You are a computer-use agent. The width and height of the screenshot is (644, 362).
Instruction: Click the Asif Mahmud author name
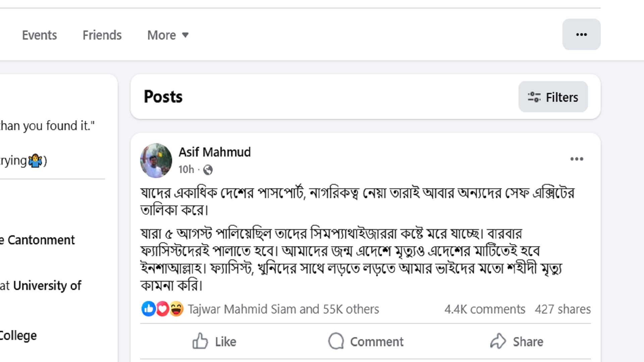click(214, 152)
